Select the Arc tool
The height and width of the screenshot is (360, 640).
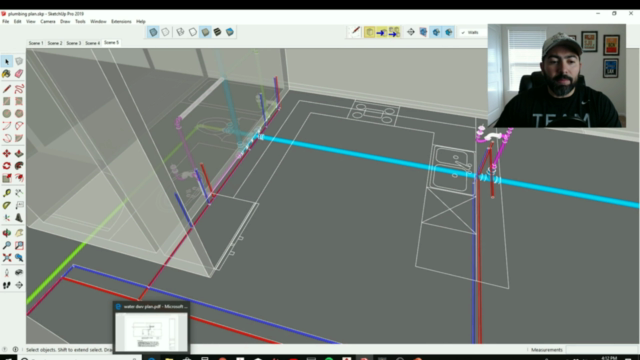coord(7,126)
